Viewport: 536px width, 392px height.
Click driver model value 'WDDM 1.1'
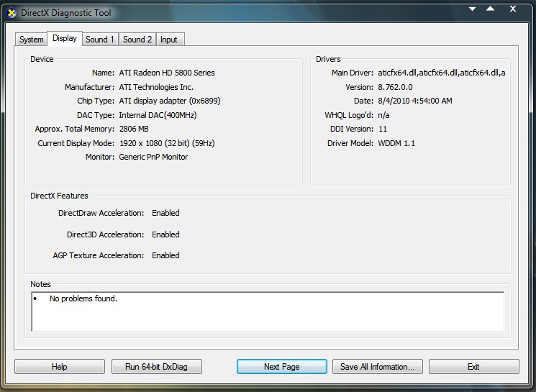pos(396,143)
